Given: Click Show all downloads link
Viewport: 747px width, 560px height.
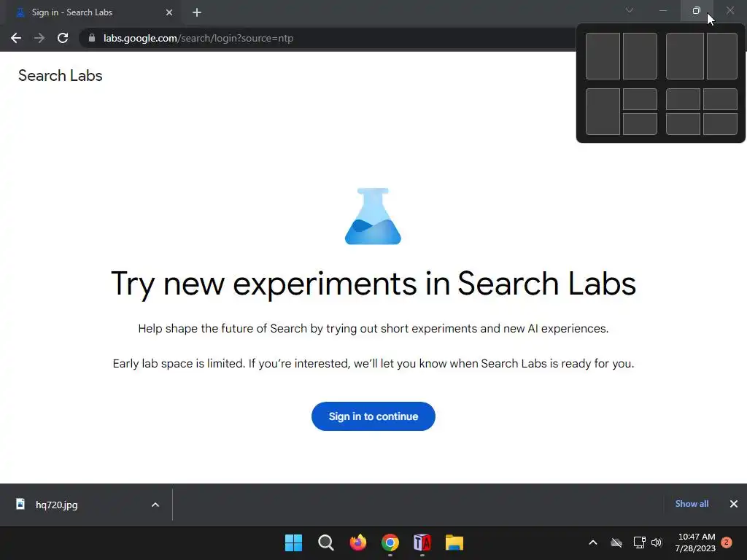Looking at the screenshot, I should tap(692, 503).
